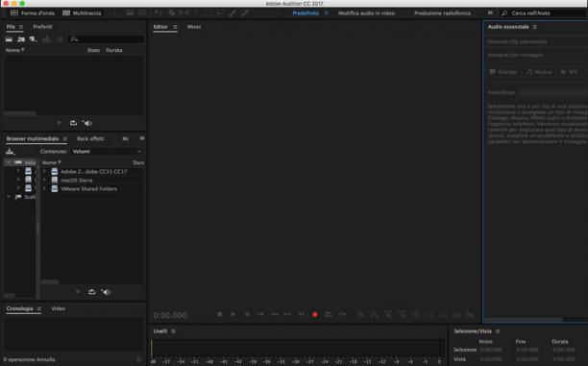This screenshot has height=366, width=588.
Task: Switch to Forma d'onda waveform view
Action: 33,13
